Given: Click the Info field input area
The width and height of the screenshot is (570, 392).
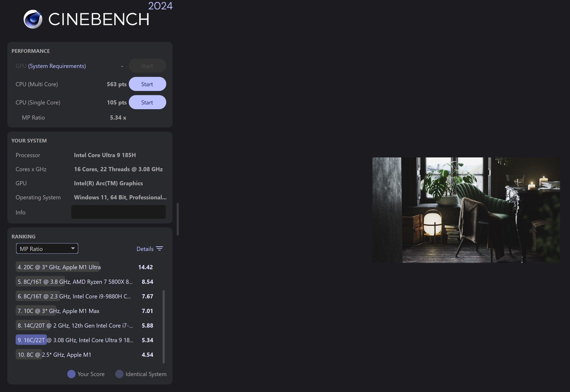Looking at the screenshot, I should point(118,212).
